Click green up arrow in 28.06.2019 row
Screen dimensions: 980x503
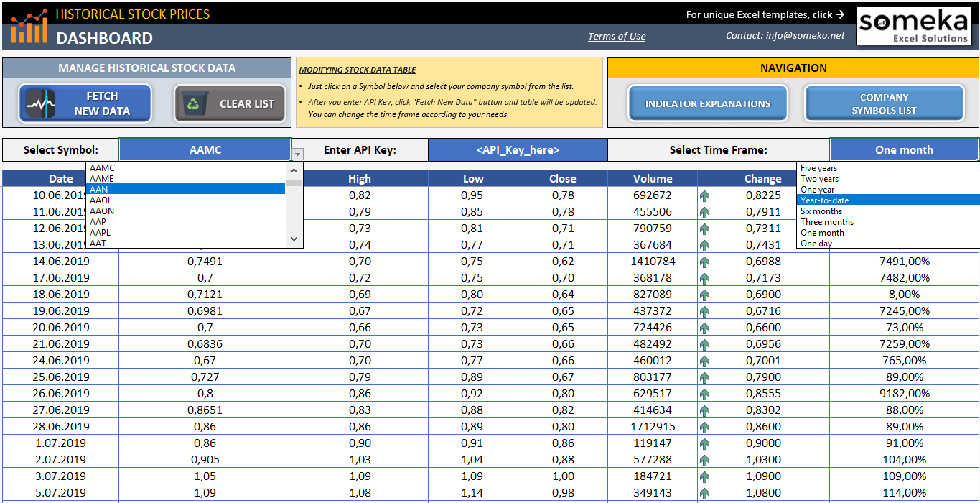pyautogui.click(x=704, y=427)
